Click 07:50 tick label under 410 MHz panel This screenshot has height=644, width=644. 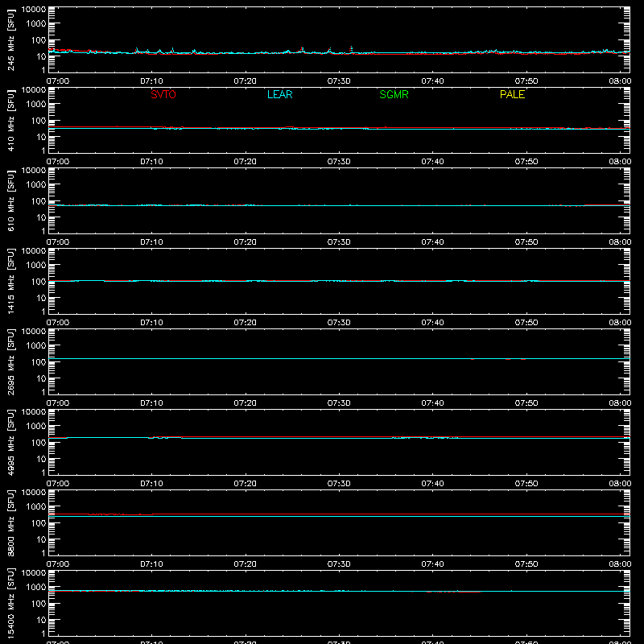[526, 162]
